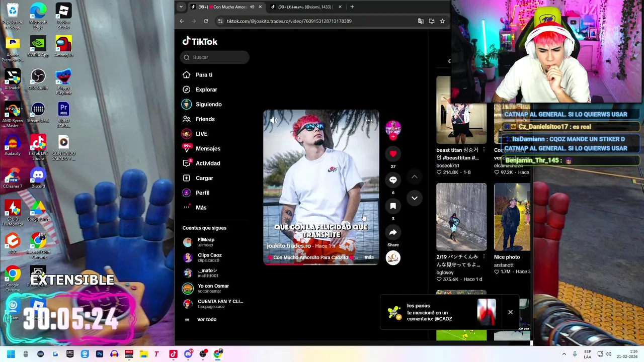
Task: Expand Ver todo followed accounts
Action: (x=206, y=319)
